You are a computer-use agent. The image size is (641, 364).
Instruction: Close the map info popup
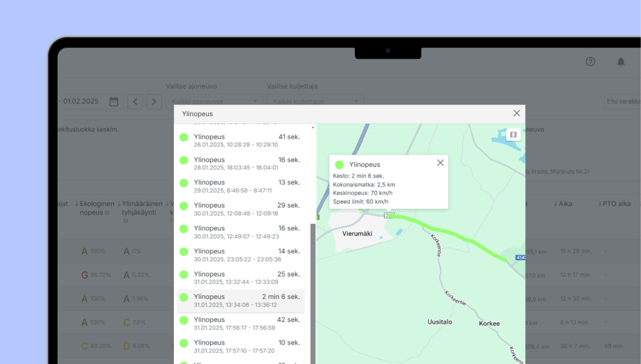[x=440, y=163]
